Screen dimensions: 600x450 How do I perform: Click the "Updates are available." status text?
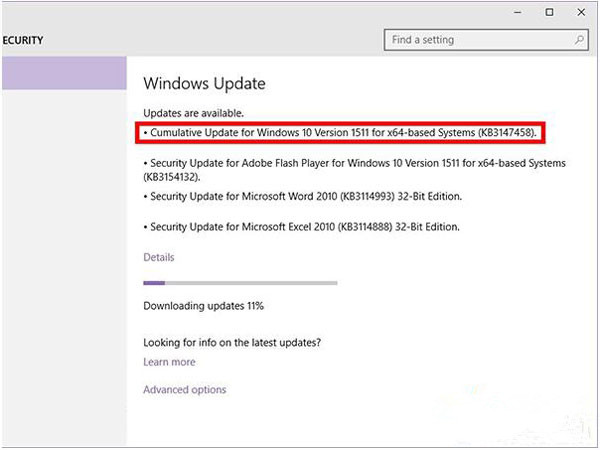193,113
